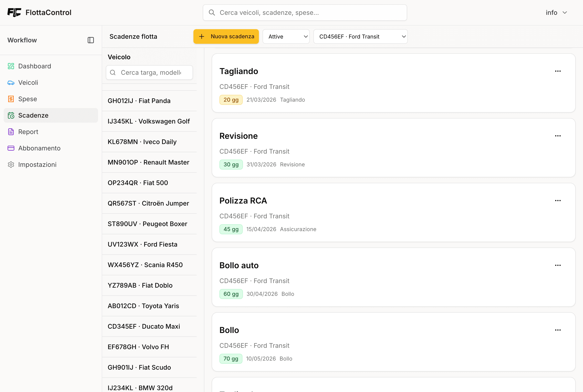Click the global search field
This screenshot has width=583, height=392.
click(x=305, y=13)
